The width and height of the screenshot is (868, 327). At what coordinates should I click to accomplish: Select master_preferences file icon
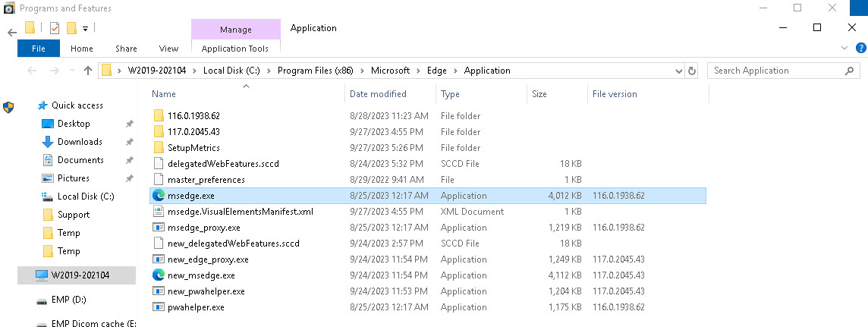click(x=159, y=180)
